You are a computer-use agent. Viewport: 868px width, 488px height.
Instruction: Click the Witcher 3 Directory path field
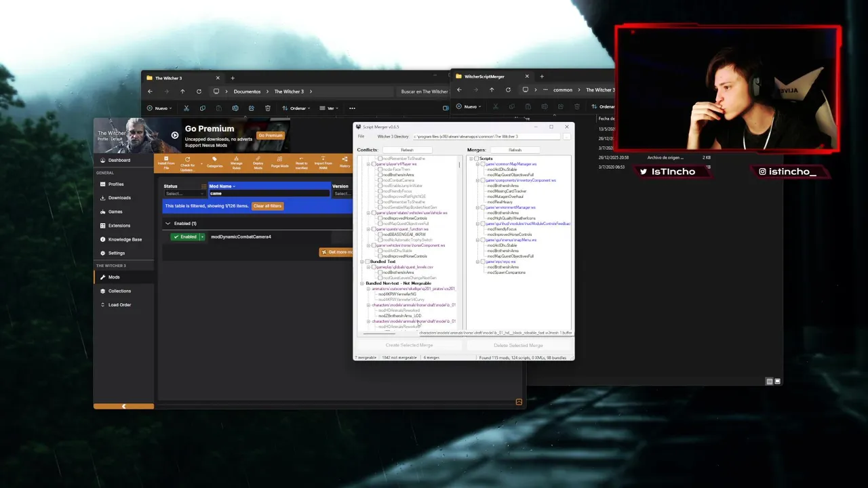click(486, 137)
